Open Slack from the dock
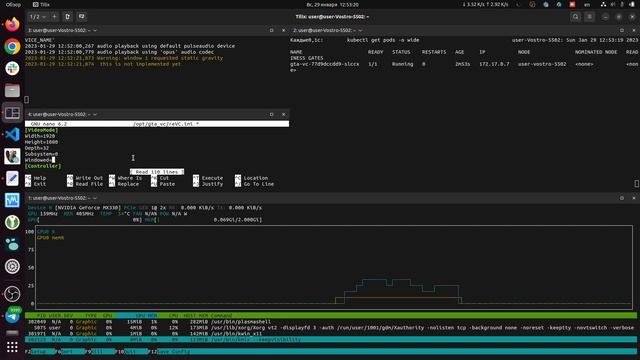This screenshot has height=360, width=640. [12, 69]
